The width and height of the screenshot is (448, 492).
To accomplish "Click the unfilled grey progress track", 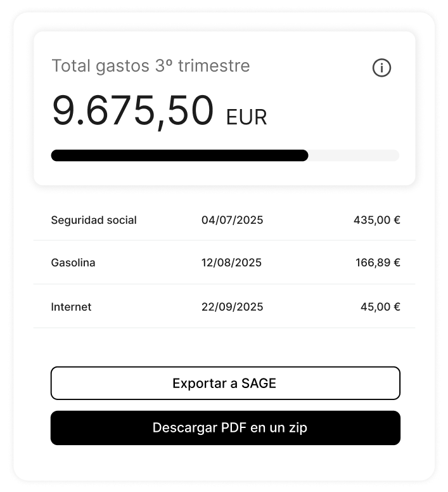I will coord(355,155).
